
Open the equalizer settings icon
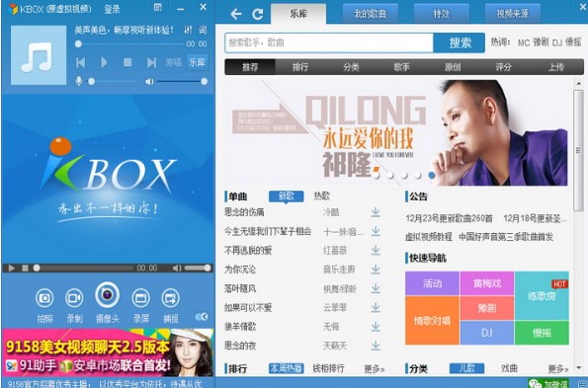pyautogui.click(x=188, y=30)
